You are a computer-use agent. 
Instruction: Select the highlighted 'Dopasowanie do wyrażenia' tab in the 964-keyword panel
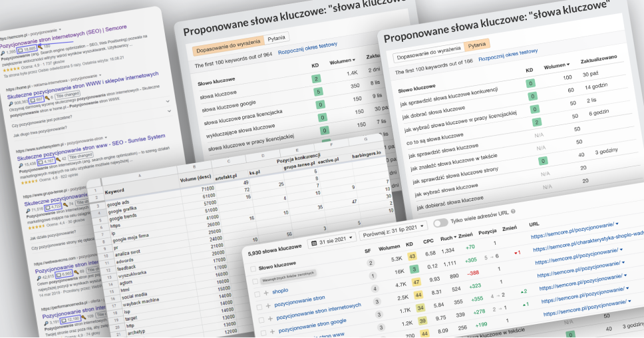click(x=228, y=46)
